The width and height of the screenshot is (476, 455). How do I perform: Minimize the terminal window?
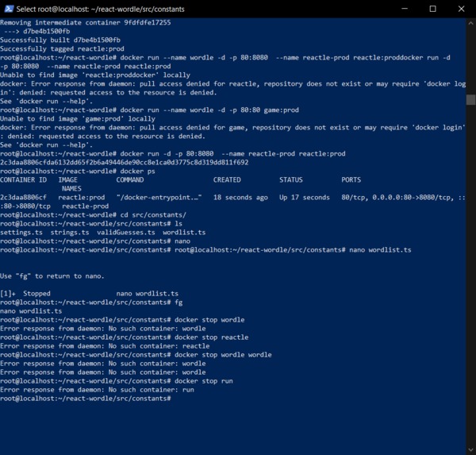(405, 9)
